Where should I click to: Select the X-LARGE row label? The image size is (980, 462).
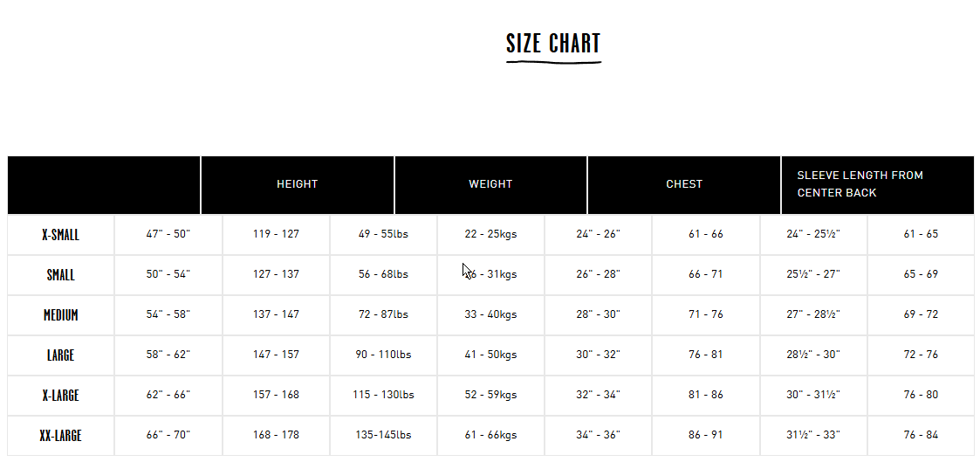[60, 395]
